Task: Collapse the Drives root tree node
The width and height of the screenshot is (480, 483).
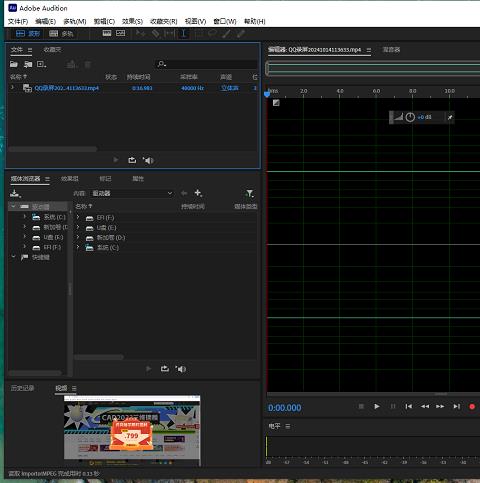Action: (x=13, y=206)
